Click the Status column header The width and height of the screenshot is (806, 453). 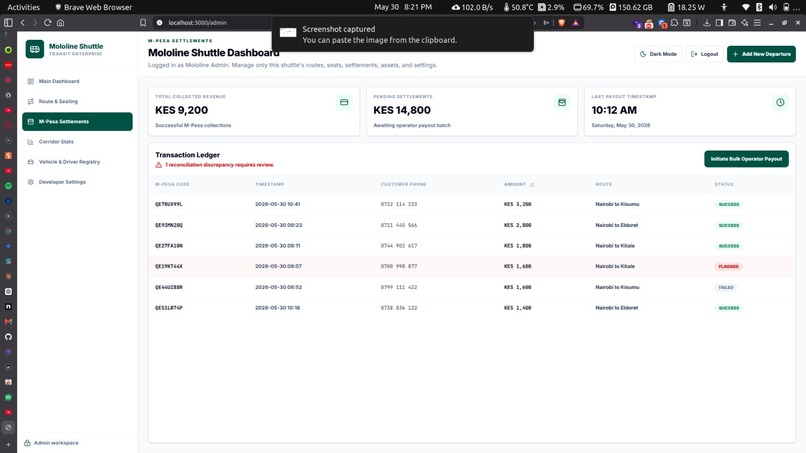tap(724, 184)
